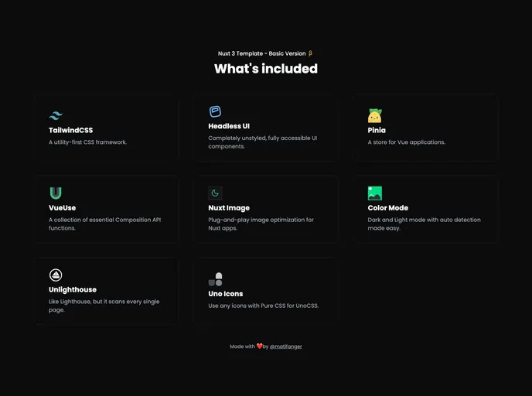Select the Pinia heading text
Screen dimensions: 532x396
377,131
